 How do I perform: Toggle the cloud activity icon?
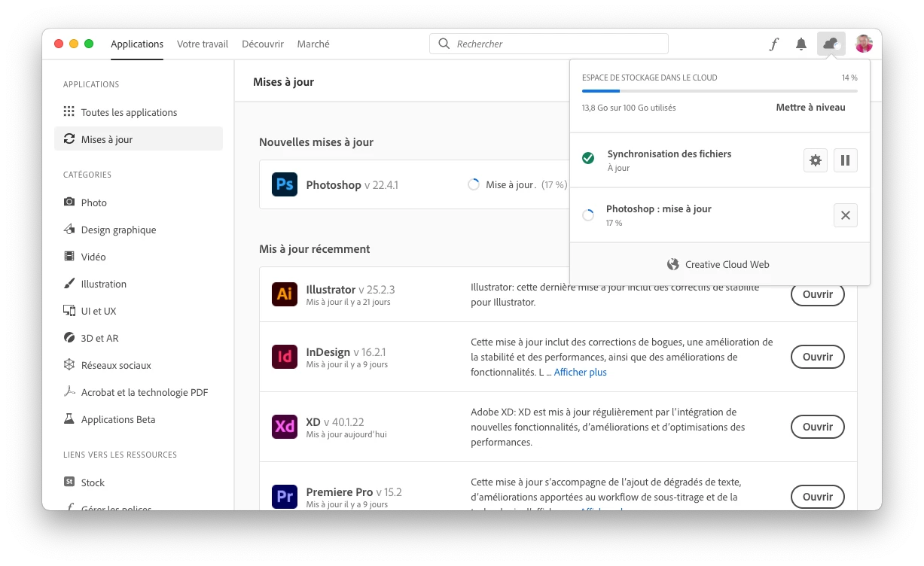[x=831, y=44]
